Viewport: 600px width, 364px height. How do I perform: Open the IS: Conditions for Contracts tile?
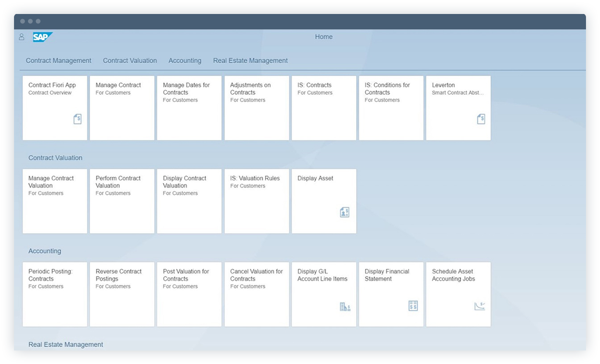(391, 107)
